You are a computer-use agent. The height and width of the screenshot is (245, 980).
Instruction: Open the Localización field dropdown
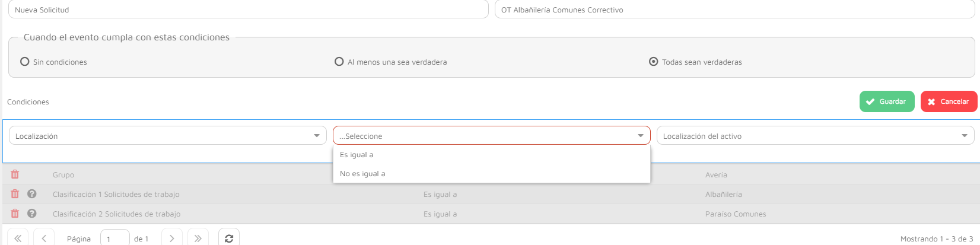[167, 136]
